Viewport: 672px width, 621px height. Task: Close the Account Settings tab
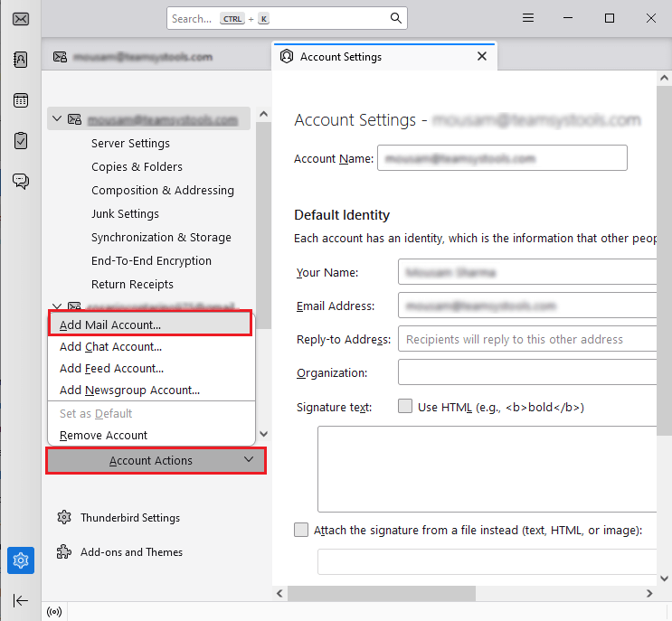click(482, 56)
